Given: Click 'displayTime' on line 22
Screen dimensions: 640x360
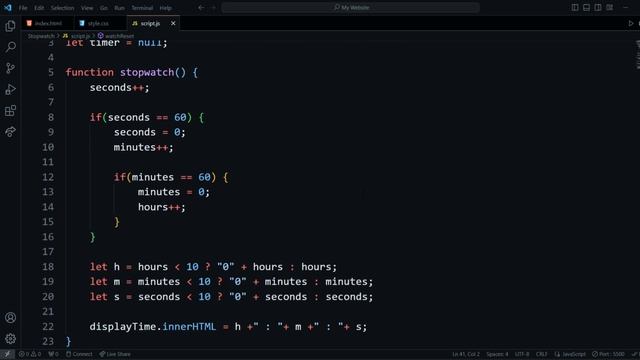Looking at the screenshot, I should pyautogui.click(x=123, y=327).
